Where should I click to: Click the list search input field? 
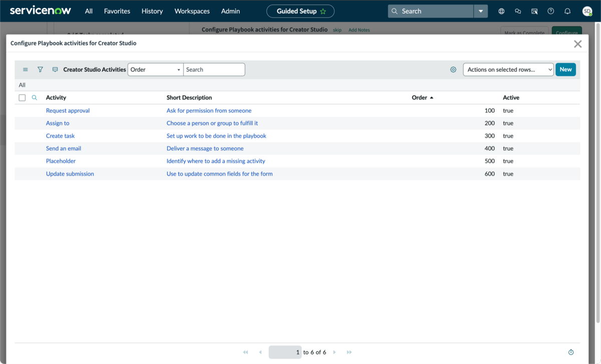coord(214,70)
